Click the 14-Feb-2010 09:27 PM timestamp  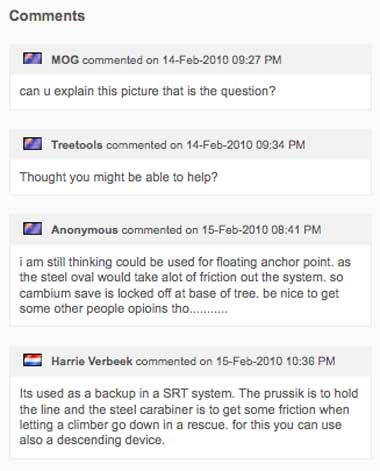(x=222, y=60)
